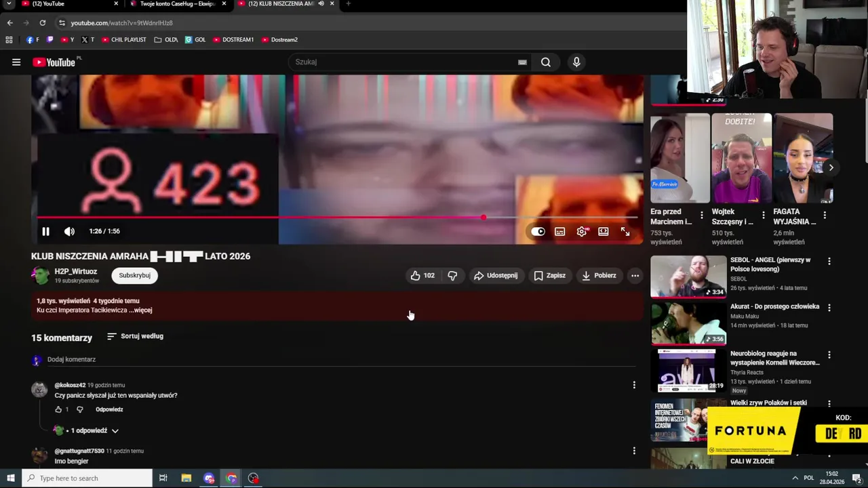Open options for Era przed Marcinem short
Viewport: 868px width, 488px height.
(x=702, y=216)
